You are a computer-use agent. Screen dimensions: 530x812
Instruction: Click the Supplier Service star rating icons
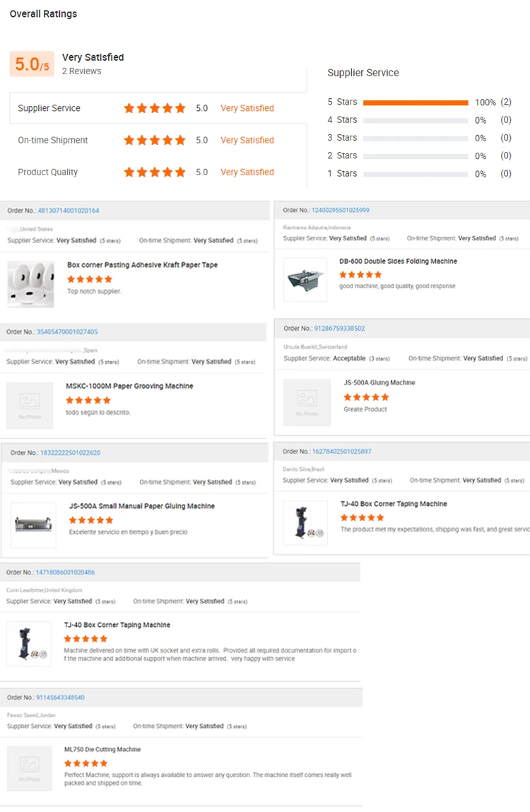155,108
